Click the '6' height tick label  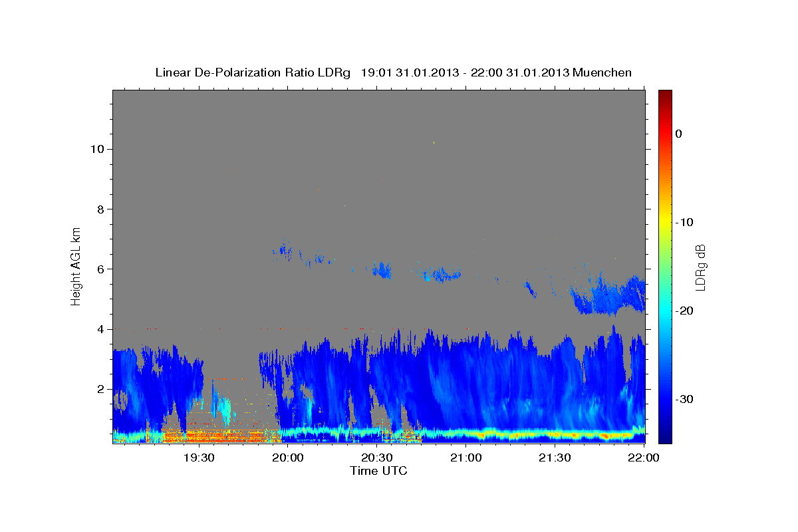pos(100,269)
